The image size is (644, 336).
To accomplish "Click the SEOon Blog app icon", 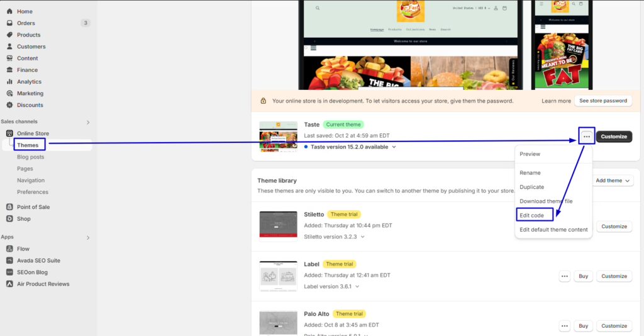I will point(9,272).
